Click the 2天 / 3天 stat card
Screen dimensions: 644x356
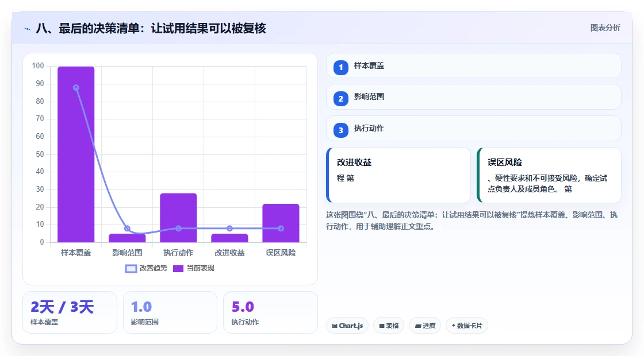[x=70, y=312]
